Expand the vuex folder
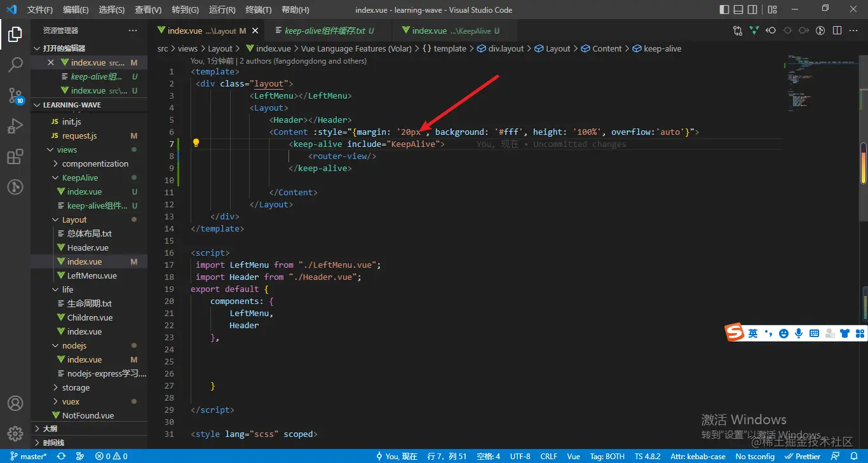Image resolution: width=868 pixels, height=463 pixels. point(89,401)
